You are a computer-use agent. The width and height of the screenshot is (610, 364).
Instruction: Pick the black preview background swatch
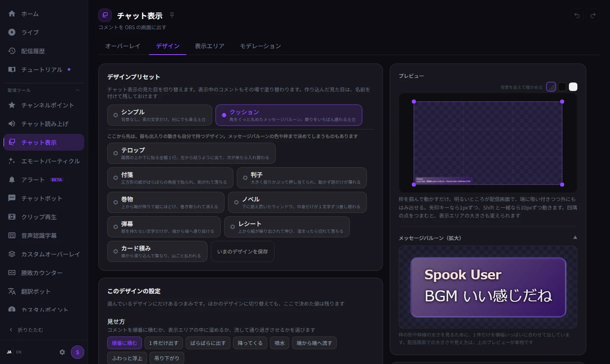562,87
